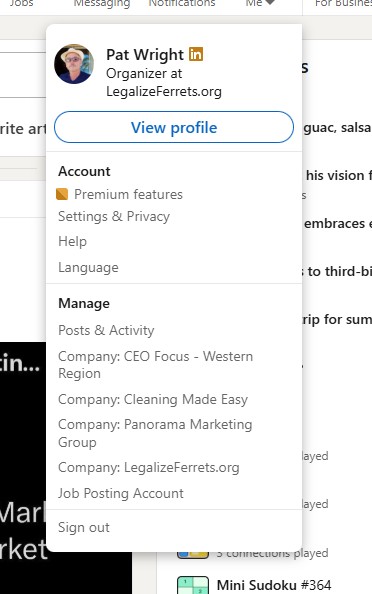Open the news story with 'his vision'
This screenshot has height=594, width=372.
[339, 175]
